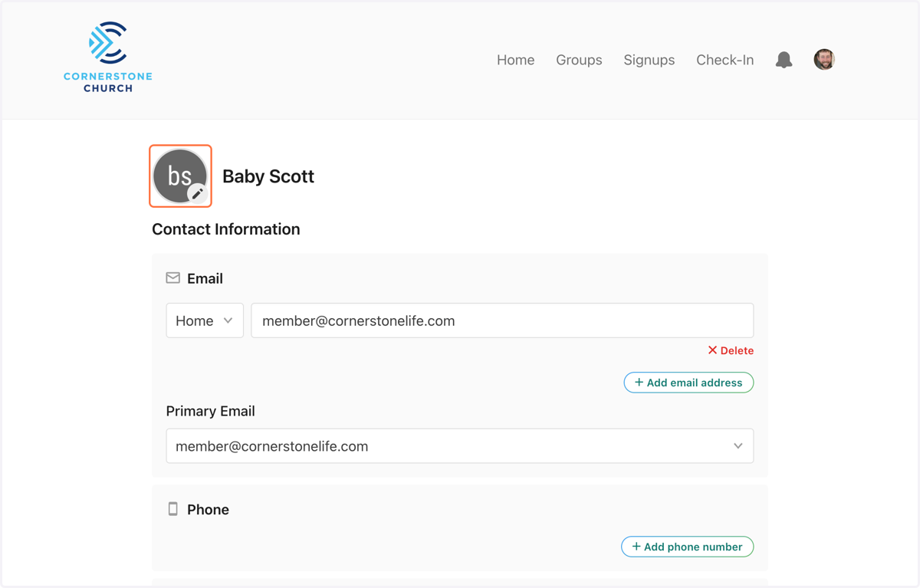Viewport: 920px width, 588px height.
Task: Open the Check-In page
Action: click(x=724, y=60)
